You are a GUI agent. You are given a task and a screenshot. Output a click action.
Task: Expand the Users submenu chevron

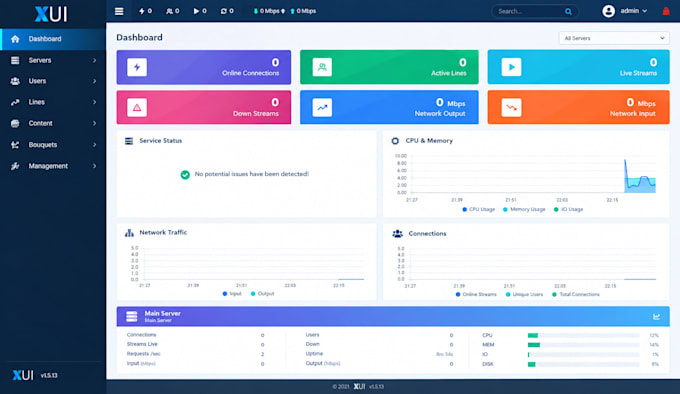coord(94,81)
